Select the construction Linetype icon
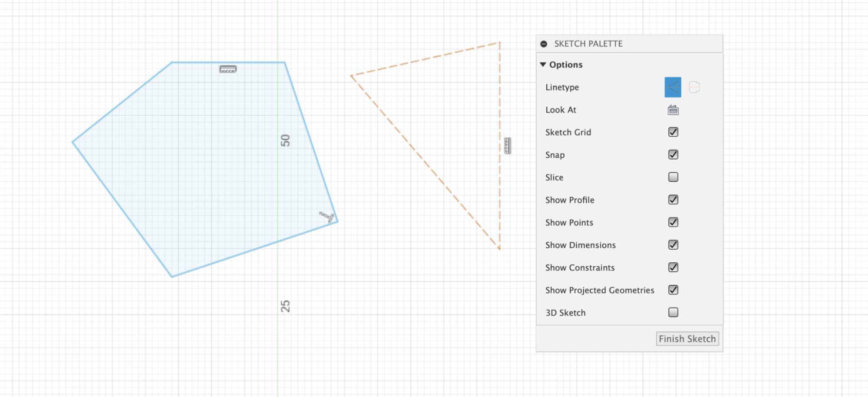This screenshot has height=397, width=868. tap(694, 87)
